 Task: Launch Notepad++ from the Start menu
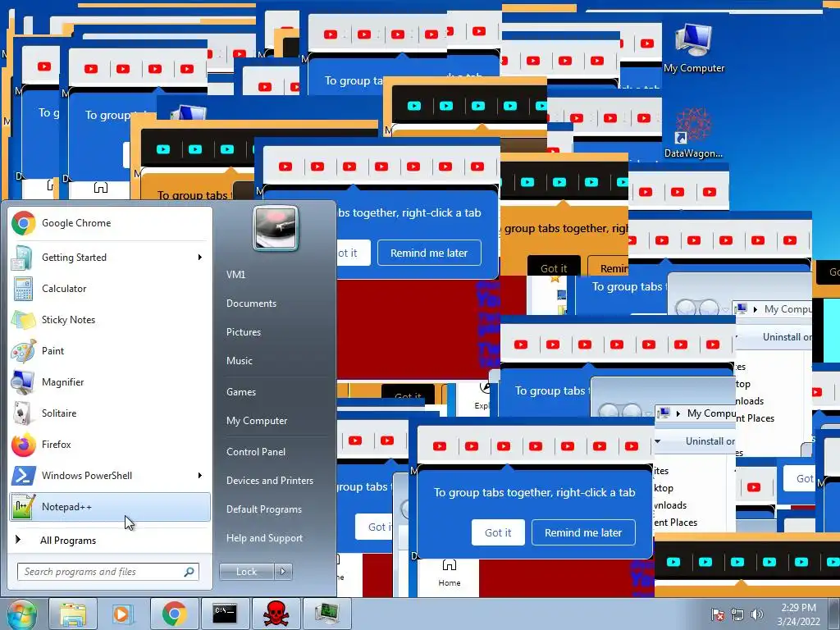[x=110, y=507]
